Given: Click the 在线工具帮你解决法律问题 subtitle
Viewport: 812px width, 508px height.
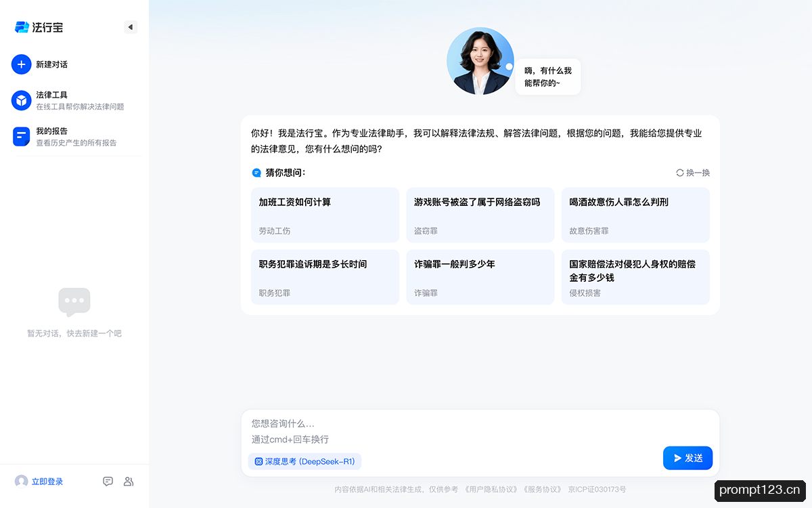Looking at the screenshot, I should coord(80,107).
